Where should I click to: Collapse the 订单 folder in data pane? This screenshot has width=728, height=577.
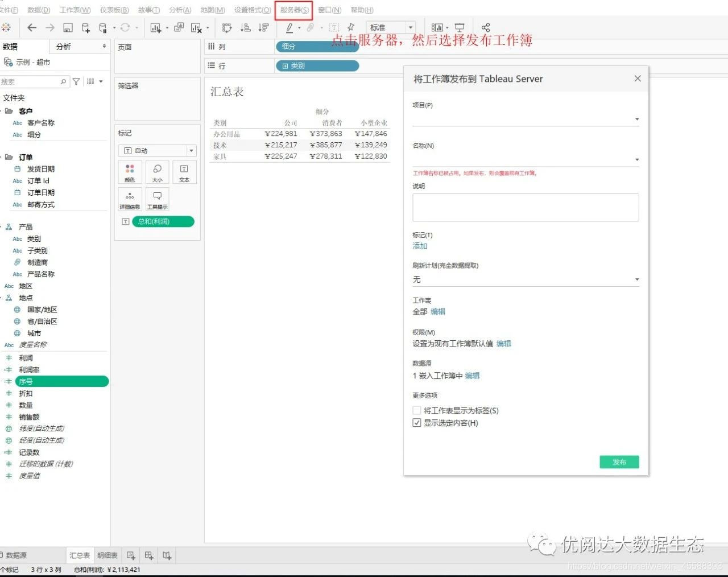pos(2,157)
